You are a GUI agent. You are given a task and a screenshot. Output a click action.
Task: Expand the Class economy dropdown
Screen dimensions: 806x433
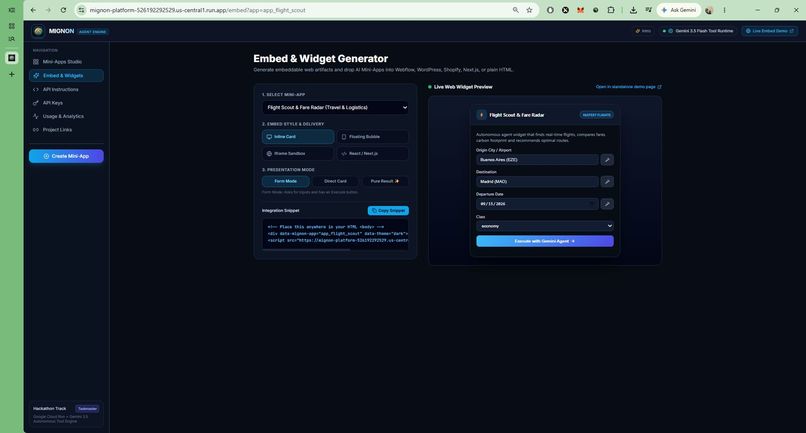click(x=545, y=226)
